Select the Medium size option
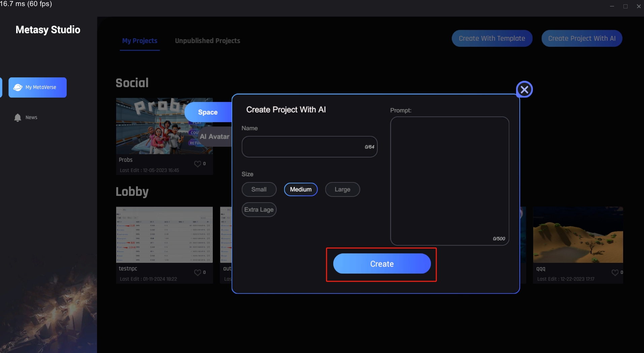 [301, 189]
